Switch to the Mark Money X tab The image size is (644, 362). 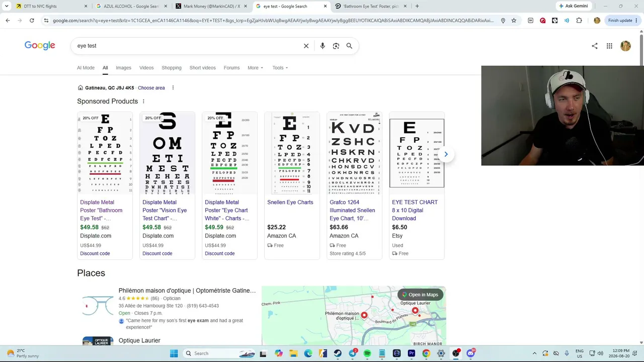[211, 6]
